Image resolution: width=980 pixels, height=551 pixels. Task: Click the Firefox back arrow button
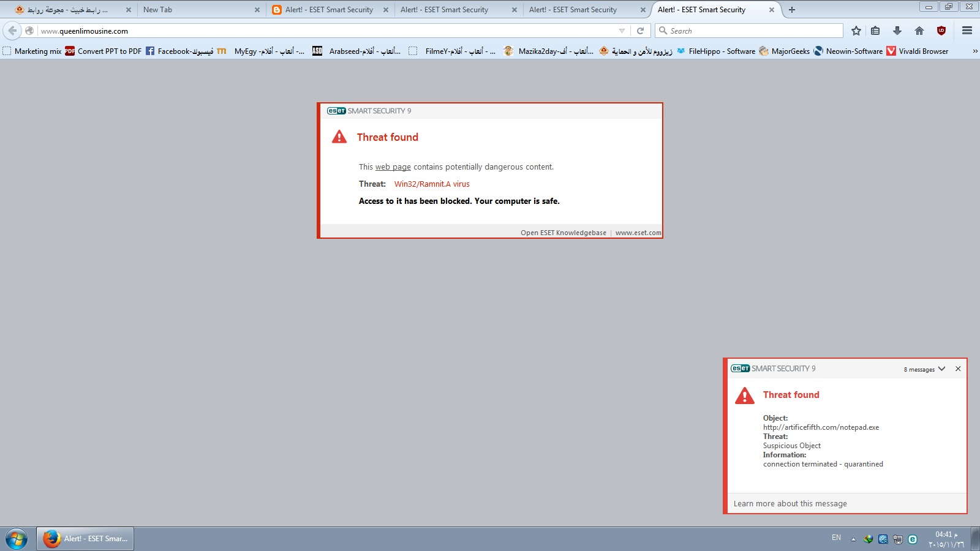pos(12,31)
